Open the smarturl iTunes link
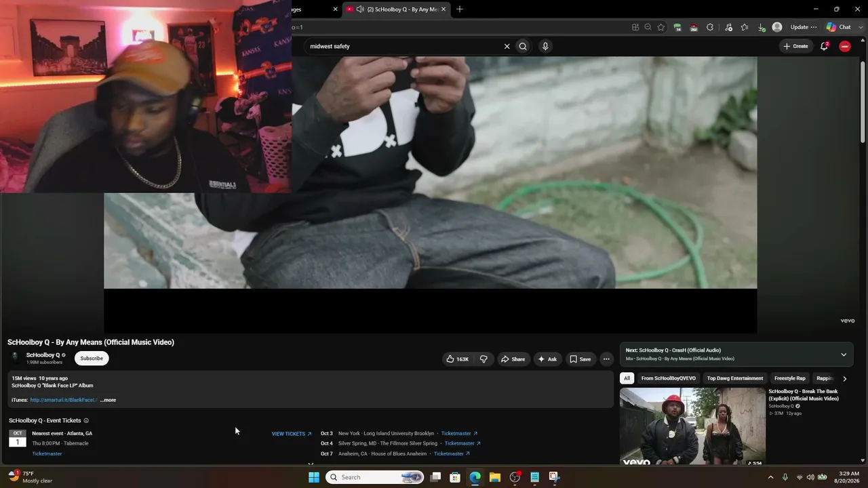868x488 pixels. coord(64,400)
